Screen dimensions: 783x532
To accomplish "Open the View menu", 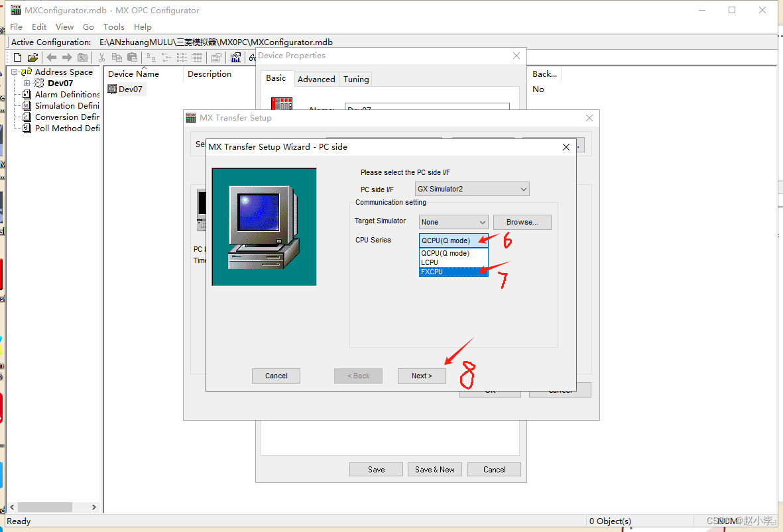I will click(64, 27).
